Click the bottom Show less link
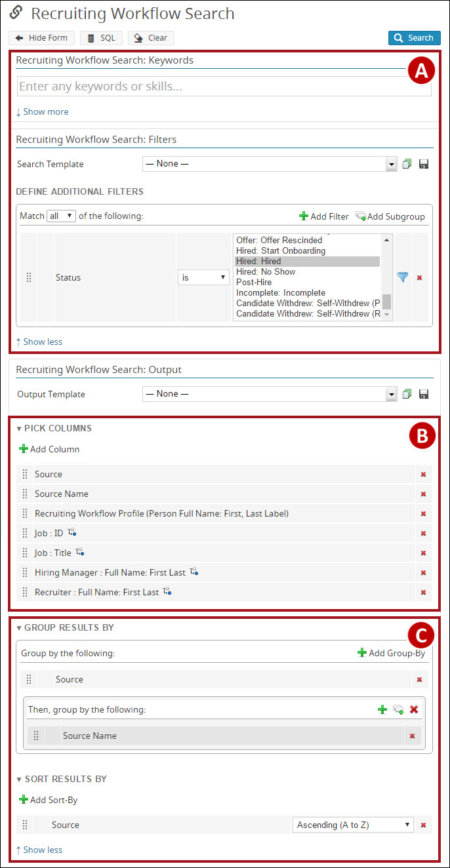Viewport: 450px width, 868px height. (39, 850)
